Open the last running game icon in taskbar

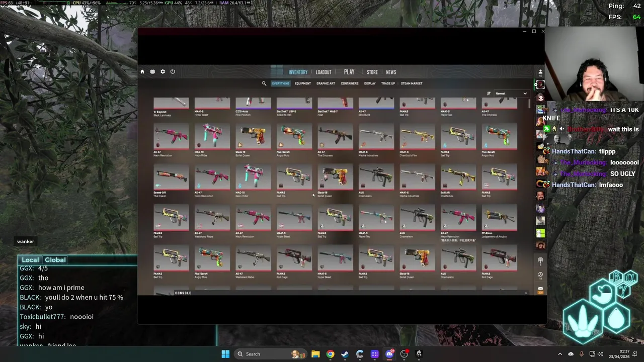[x=419, y=354]
